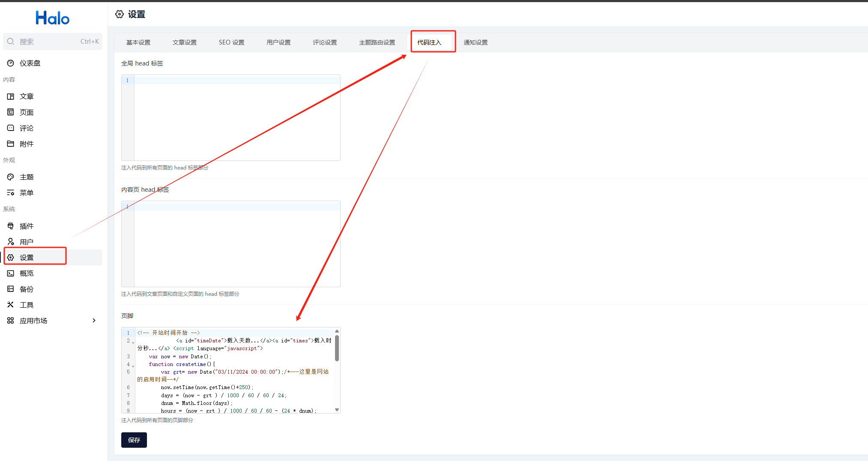Open the 附件 attachments folder icon

click(x=11, y=144)
